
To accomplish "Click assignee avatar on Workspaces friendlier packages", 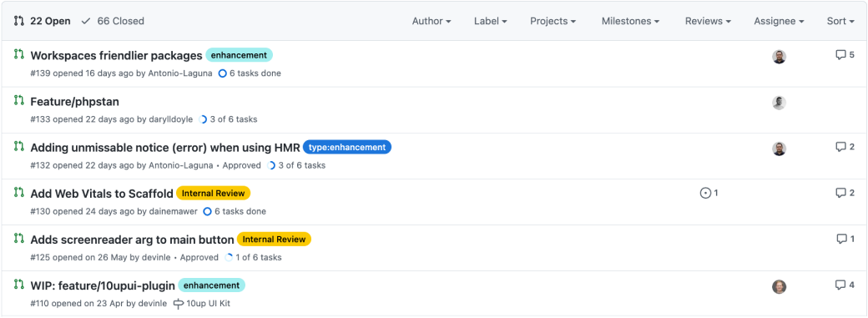I will [x=779, y=57].
